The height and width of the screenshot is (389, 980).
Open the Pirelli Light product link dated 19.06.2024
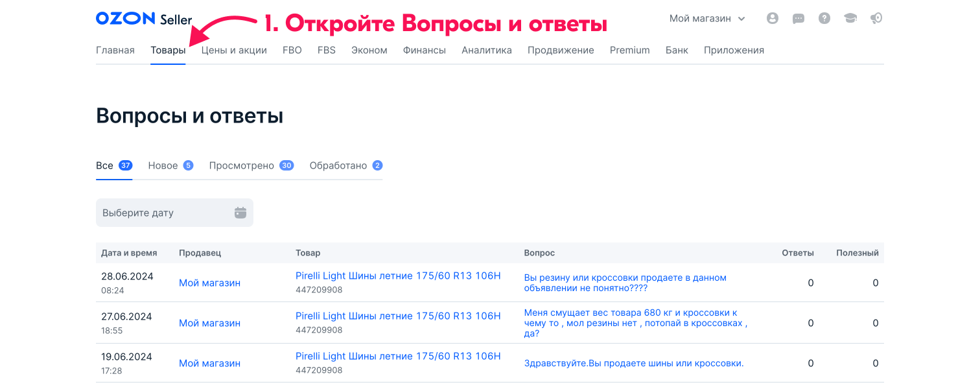398,357
